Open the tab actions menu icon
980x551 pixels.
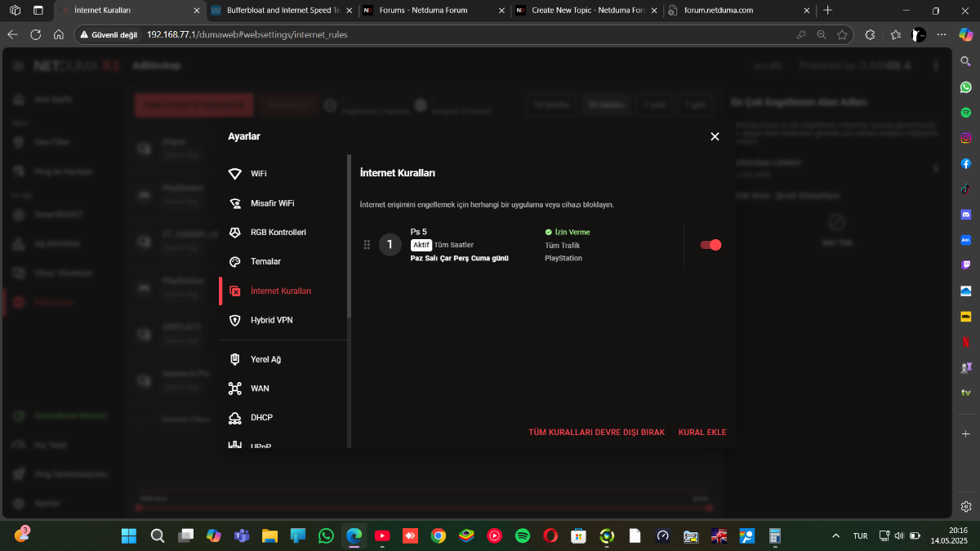(38, 11)
